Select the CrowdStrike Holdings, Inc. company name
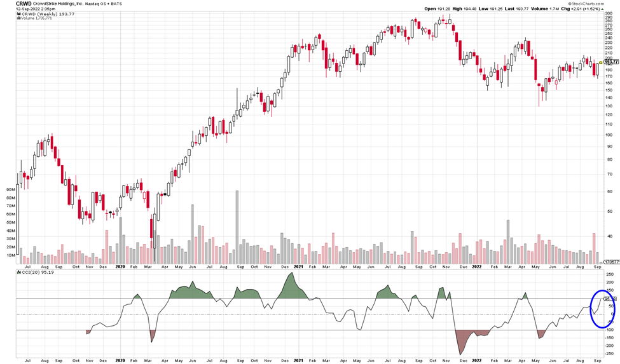 [58, 4]
